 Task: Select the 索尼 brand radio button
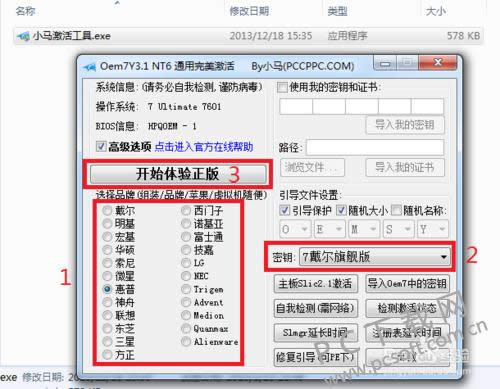click(107, 263)
